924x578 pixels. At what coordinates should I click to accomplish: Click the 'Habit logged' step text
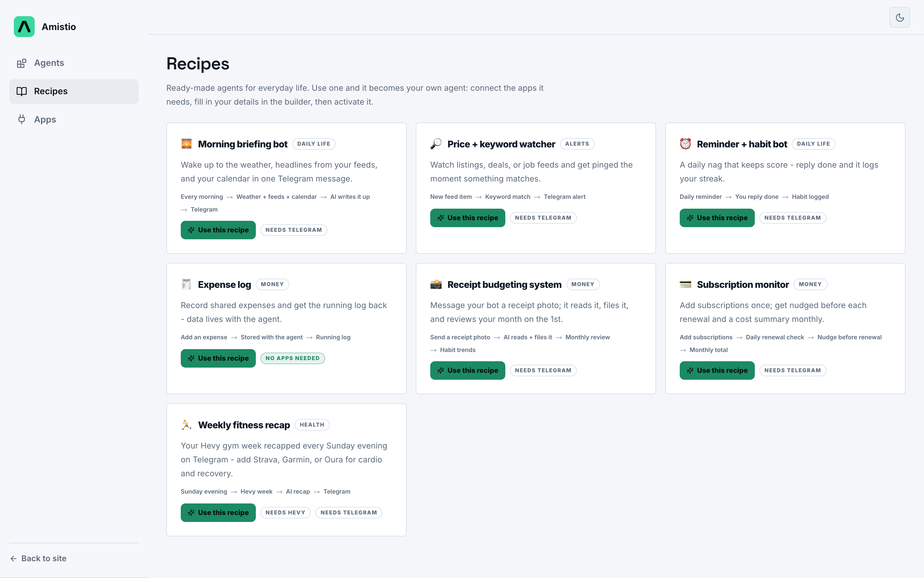810,197
